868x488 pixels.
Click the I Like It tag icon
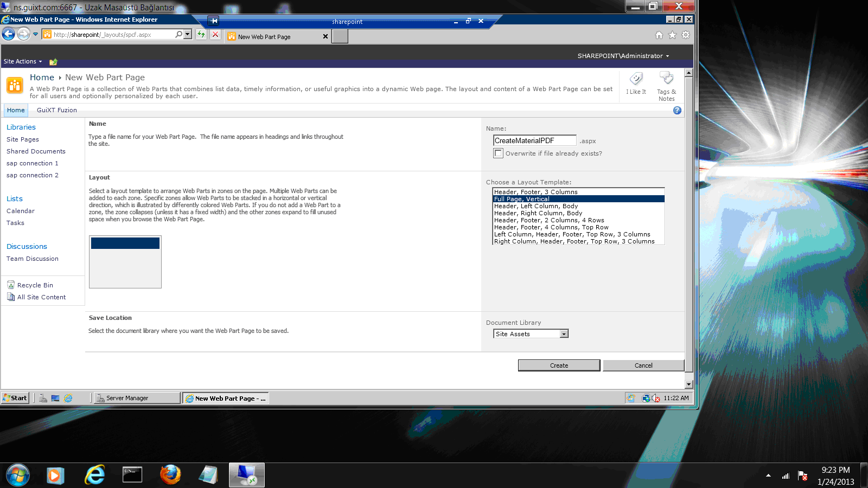[x=636, y=79]
